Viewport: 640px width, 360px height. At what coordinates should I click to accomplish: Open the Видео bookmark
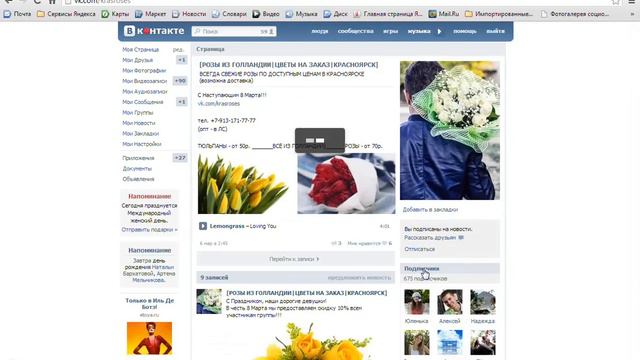coord(266,14)
